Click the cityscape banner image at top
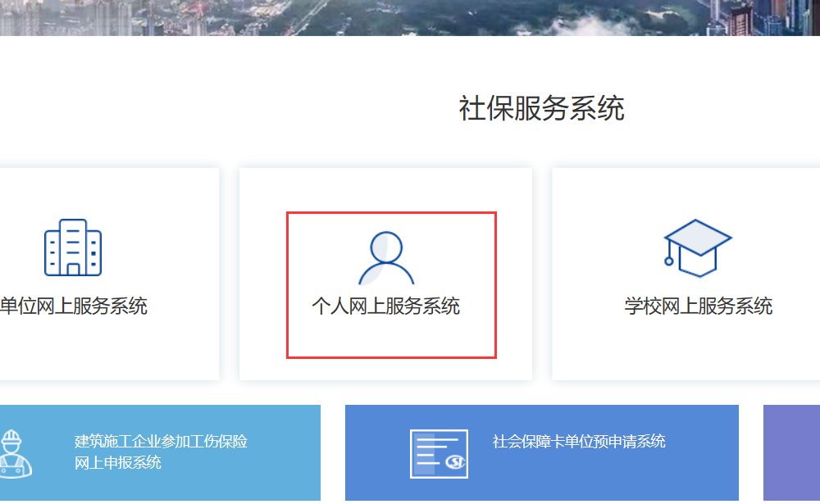Image resolution: width=820 pixels, height=504 pixels. pos(410,16)
